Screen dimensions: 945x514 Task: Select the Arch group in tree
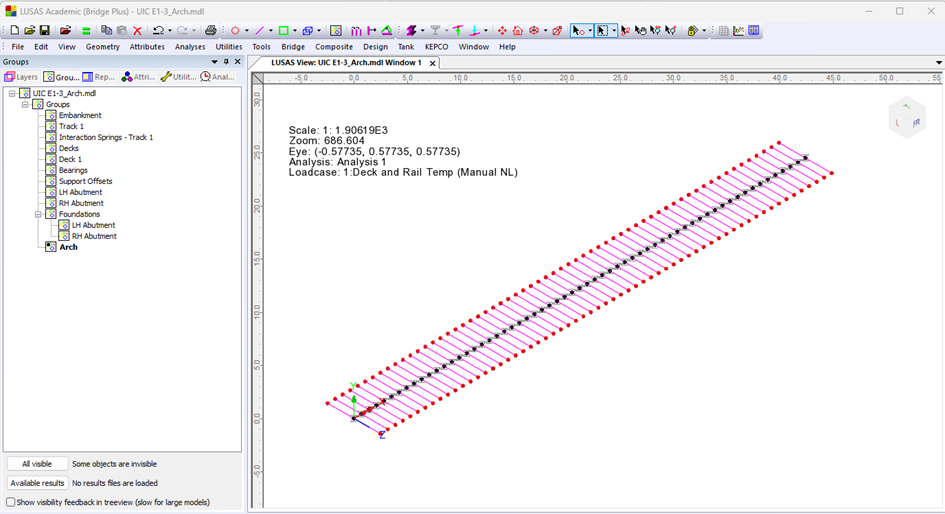pyautogui.click(x=68, y=247)
